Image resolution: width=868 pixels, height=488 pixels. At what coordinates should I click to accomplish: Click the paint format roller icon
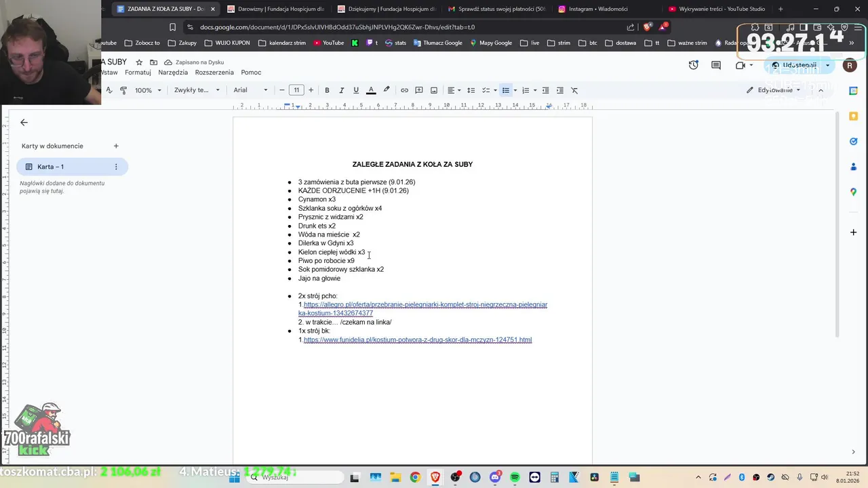(123, 90)
